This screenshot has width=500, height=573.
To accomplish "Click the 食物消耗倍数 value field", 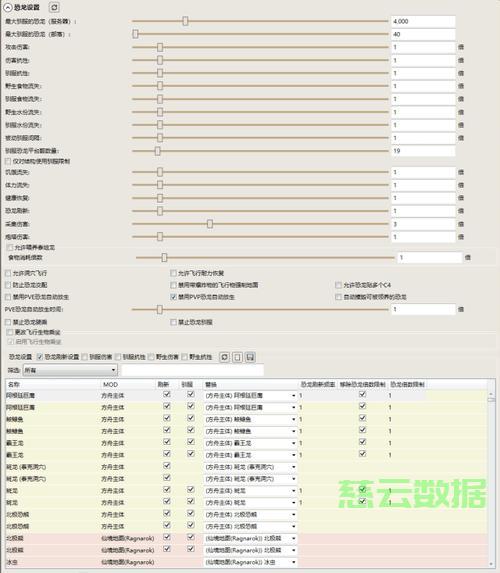I will [430, 258].
